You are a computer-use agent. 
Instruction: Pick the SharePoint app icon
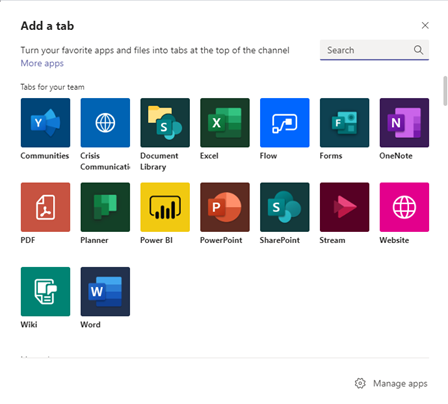285,207
